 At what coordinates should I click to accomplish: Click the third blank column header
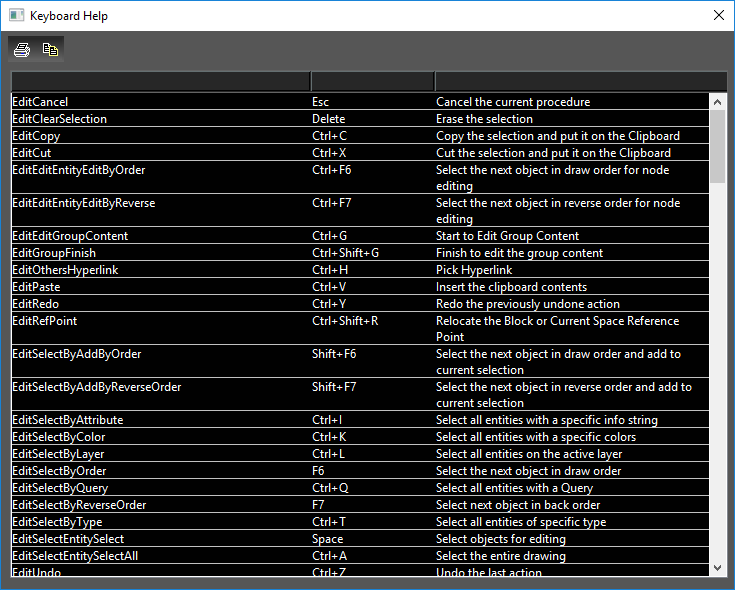pyautogui.click(x=581, y=81)
